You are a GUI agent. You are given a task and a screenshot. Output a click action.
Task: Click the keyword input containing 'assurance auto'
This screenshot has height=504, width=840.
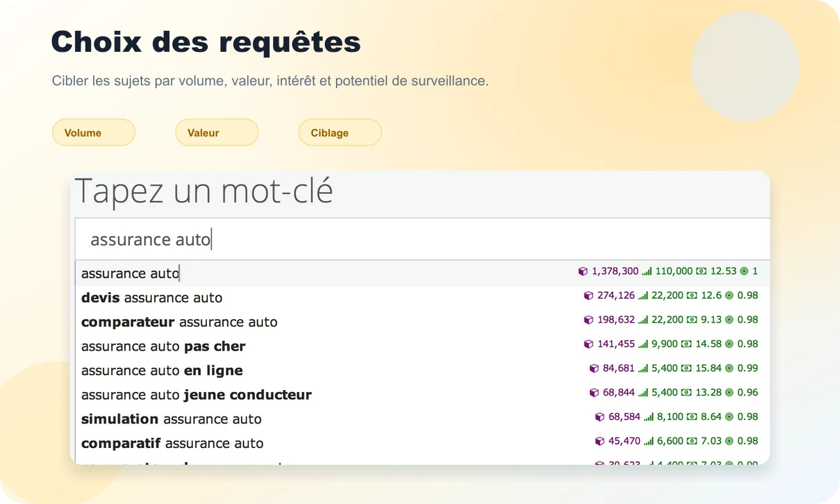point(422,239)
